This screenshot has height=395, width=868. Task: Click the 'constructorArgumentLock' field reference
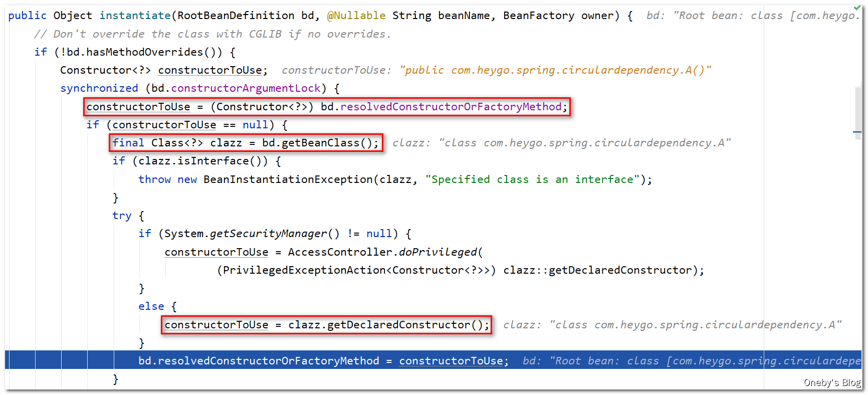pos(246,88)
